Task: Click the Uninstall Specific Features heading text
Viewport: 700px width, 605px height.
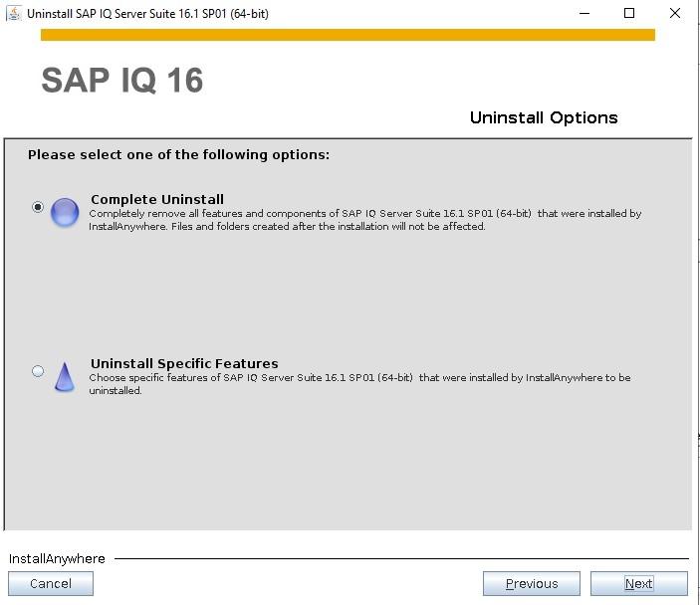Action: pyautogui.click(x=184, y=363)
